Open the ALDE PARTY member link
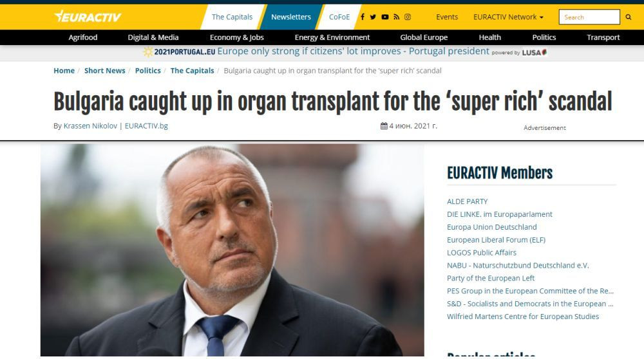Viewport: 644px width, 359px height. (467, 201)
